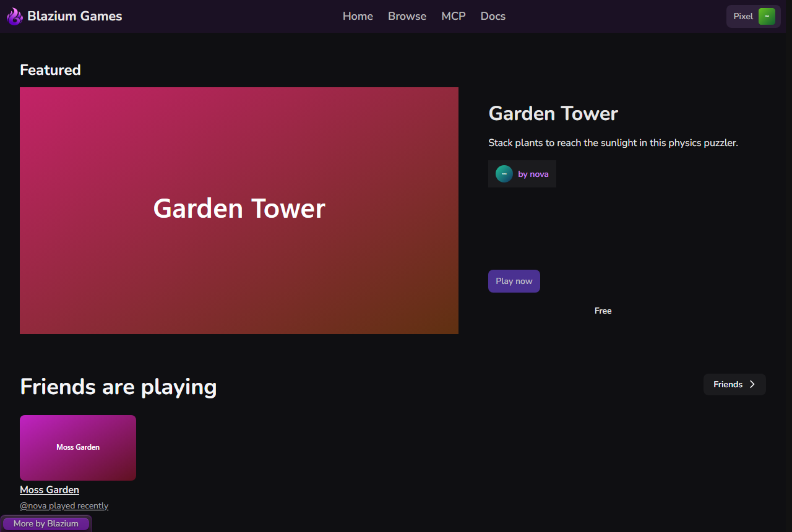This screenshot has height=532, width=792.
Task: Open the Browse nav item
Action: pos(407,16)
